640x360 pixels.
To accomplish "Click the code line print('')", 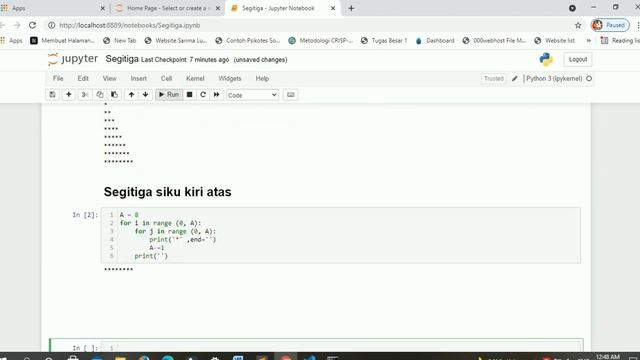I will pos(151,256).
